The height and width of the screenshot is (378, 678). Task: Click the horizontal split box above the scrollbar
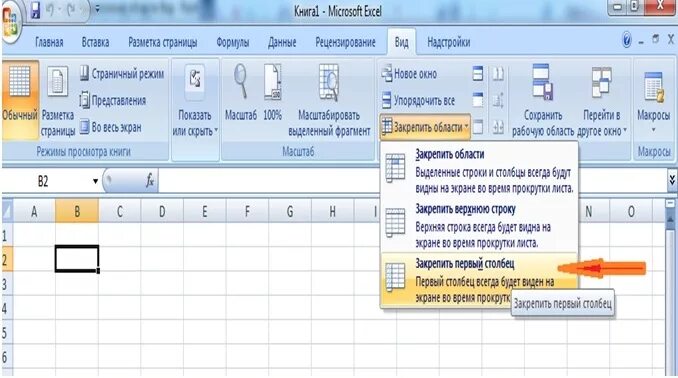point(671,203)
